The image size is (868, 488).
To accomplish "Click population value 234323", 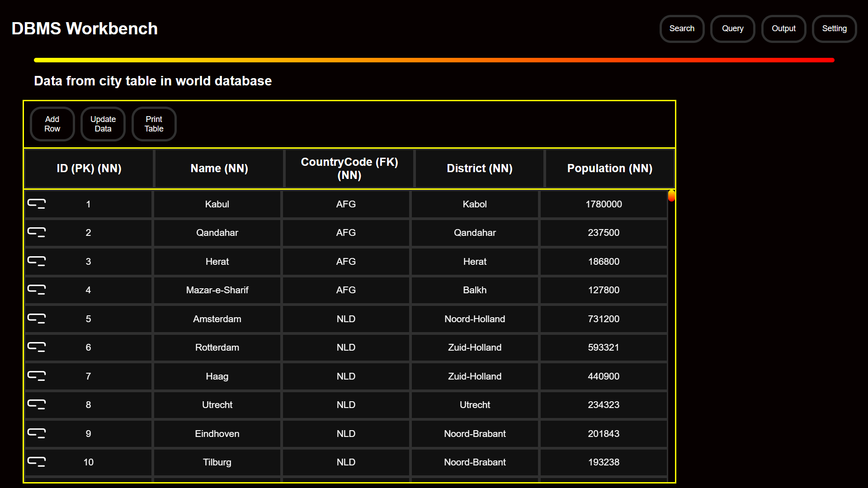I will [604, 405].
